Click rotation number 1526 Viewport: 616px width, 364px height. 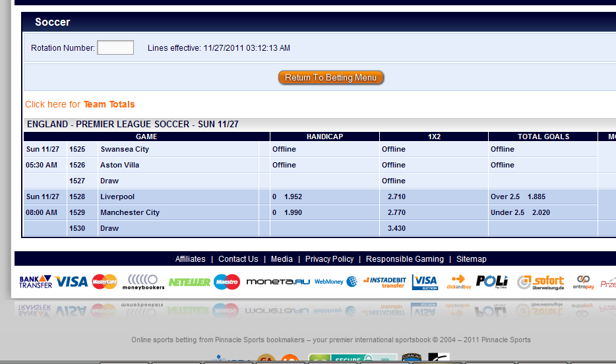click(x=77, y=165)
